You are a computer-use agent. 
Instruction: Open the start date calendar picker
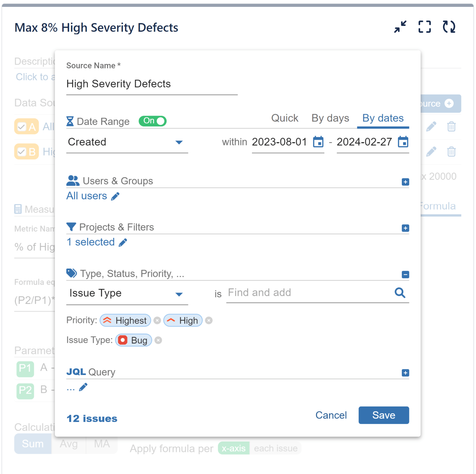[x=318, y=142]
